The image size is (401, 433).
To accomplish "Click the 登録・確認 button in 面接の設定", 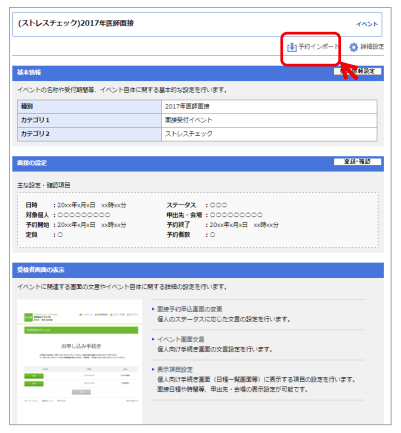I will 357,162.
